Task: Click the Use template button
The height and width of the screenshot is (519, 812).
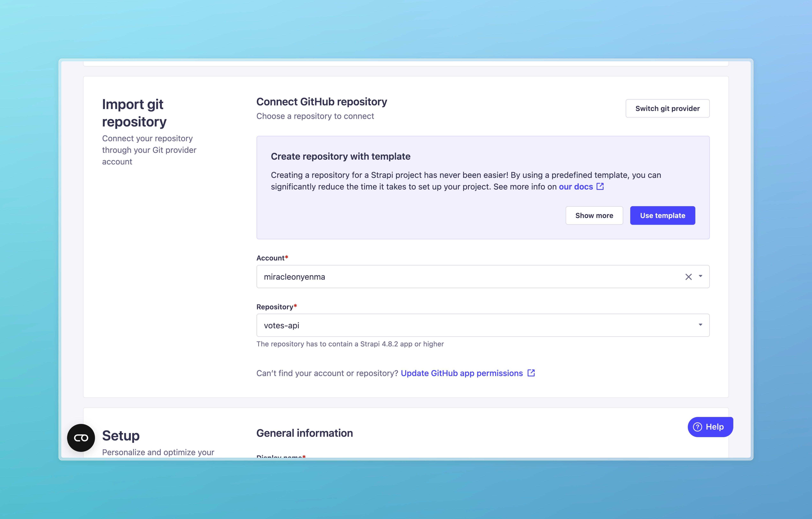Action: (x=662, y=215)
